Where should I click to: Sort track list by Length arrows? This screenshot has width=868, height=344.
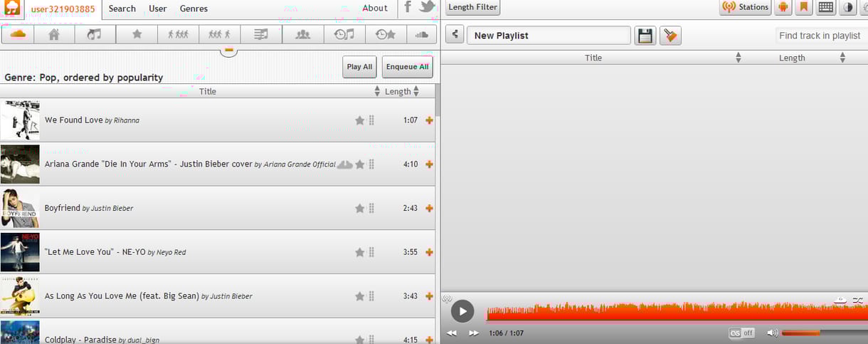click(416, 91)
